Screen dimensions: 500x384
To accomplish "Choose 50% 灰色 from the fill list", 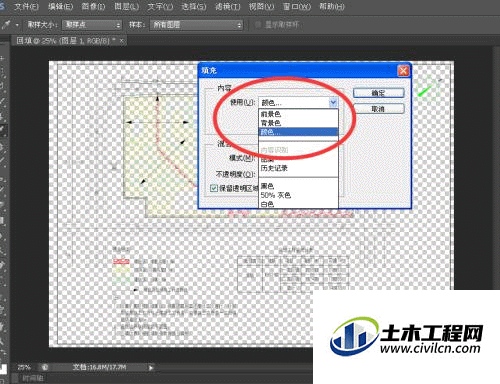I will pyautogui.click(x=299, y=195).
